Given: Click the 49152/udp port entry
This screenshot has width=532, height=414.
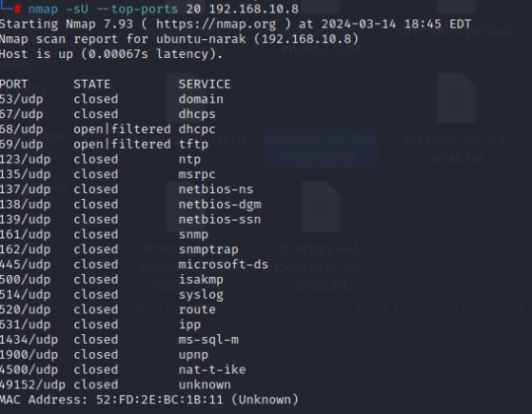Looking at the screenshot, I should [x=32, y=384].
